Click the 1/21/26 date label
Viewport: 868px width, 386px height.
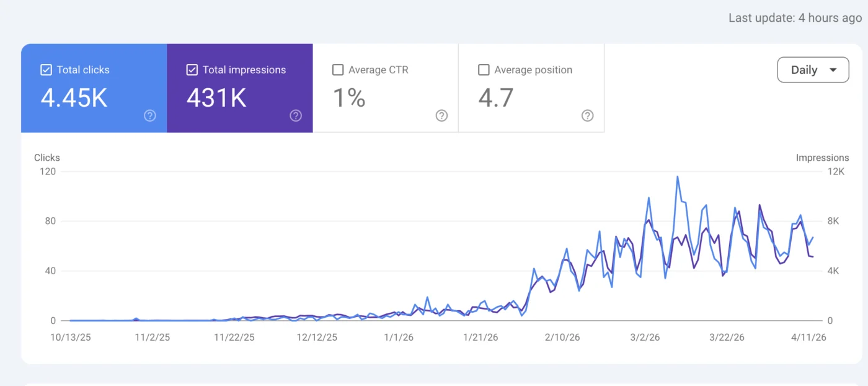(x=480, y=338)
